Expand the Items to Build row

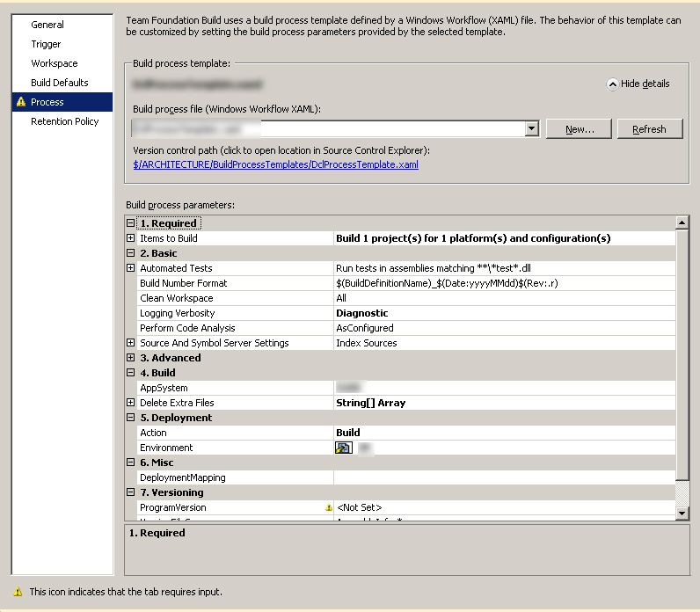coord(131,238)
